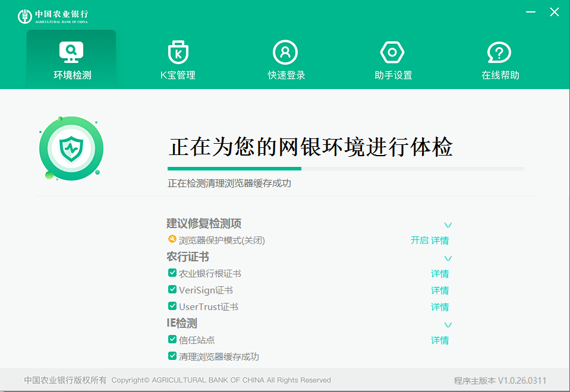
Task: Open the 快速登录 tab label
Action: coord(286,75)
